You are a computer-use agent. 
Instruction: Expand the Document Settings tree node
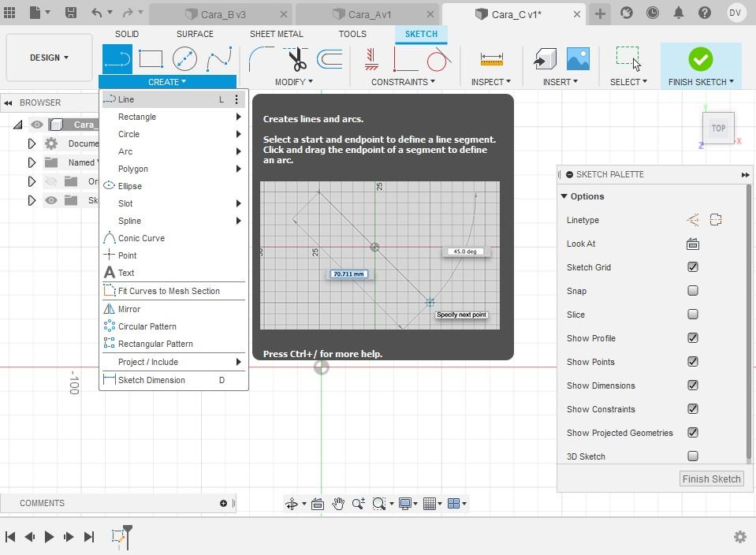pyautogui.click(x=32, y=143)
